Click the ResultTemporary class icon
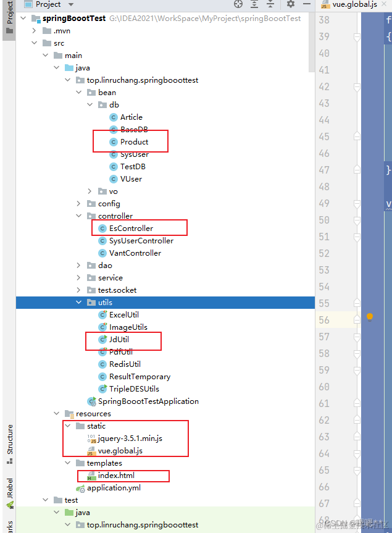The height and width of the screenshot is (533, 392). [102, 377]
